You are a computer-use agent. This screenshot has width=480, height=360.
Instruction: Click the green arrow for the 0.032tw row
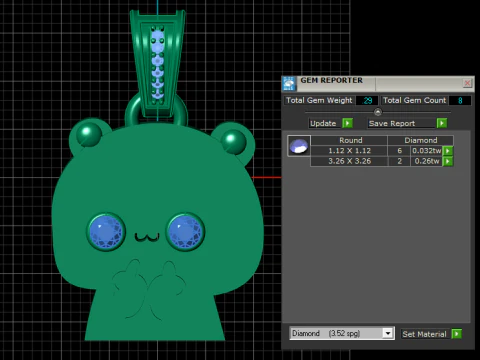point(448,151)
